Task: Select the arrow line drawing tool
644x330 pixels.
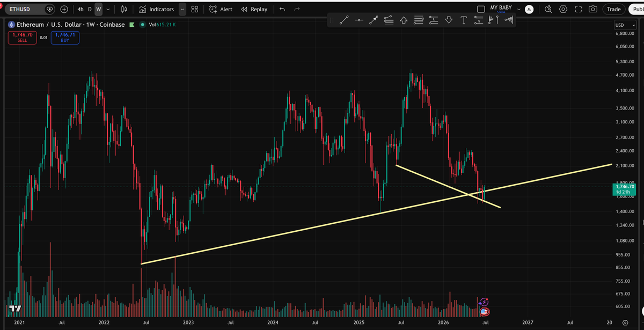Action: point(374,20)
